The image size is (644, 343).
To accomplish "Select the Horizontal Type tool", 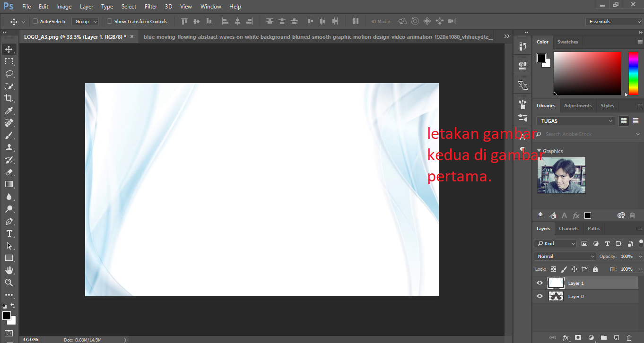I will click(9, 233).
